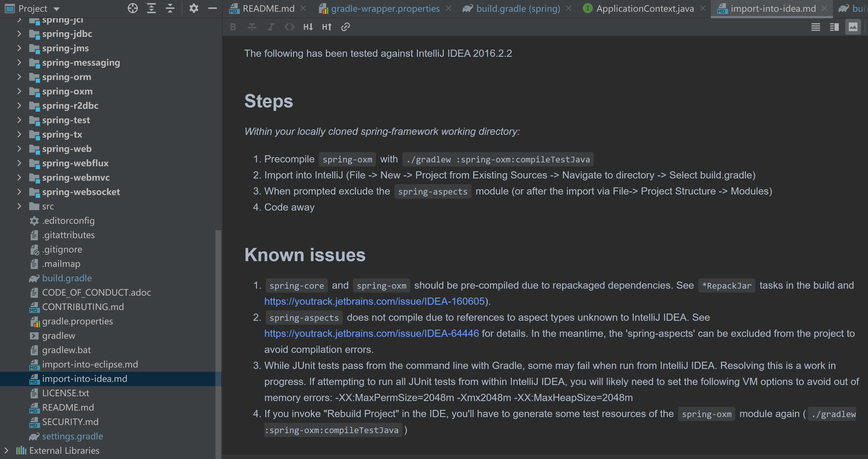Expand the spring-test module folder

point(19,120)
